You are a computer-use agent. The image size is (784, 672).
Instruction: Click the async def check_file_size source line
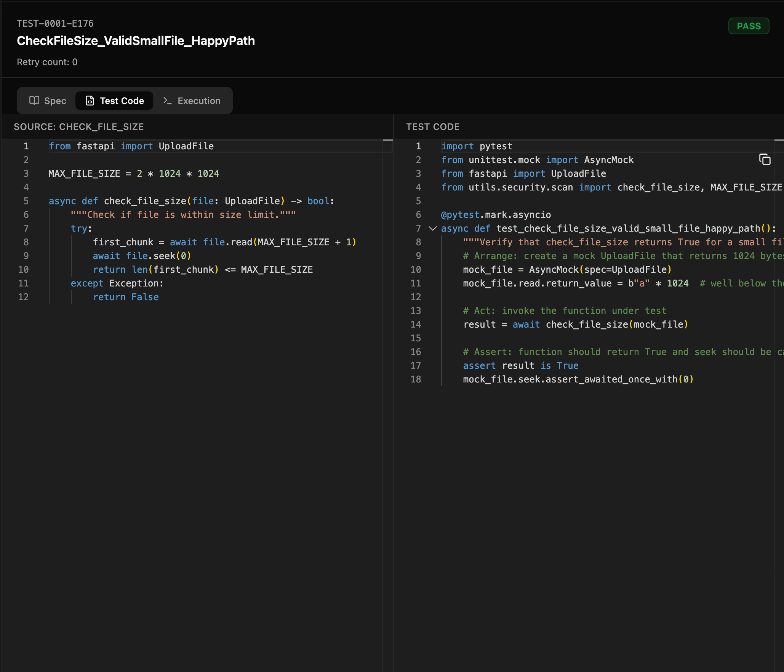pos(191,201)
